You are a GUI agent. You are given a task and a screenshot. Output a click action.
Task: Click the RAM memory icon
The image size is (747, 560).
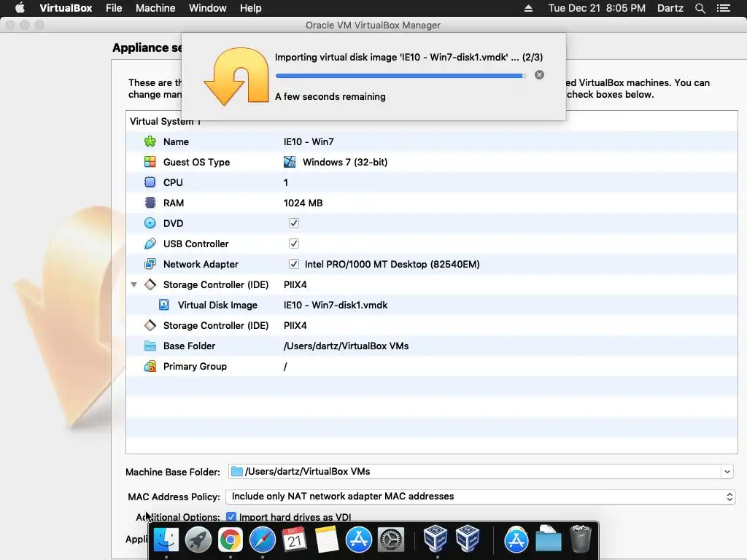[150, 203]
